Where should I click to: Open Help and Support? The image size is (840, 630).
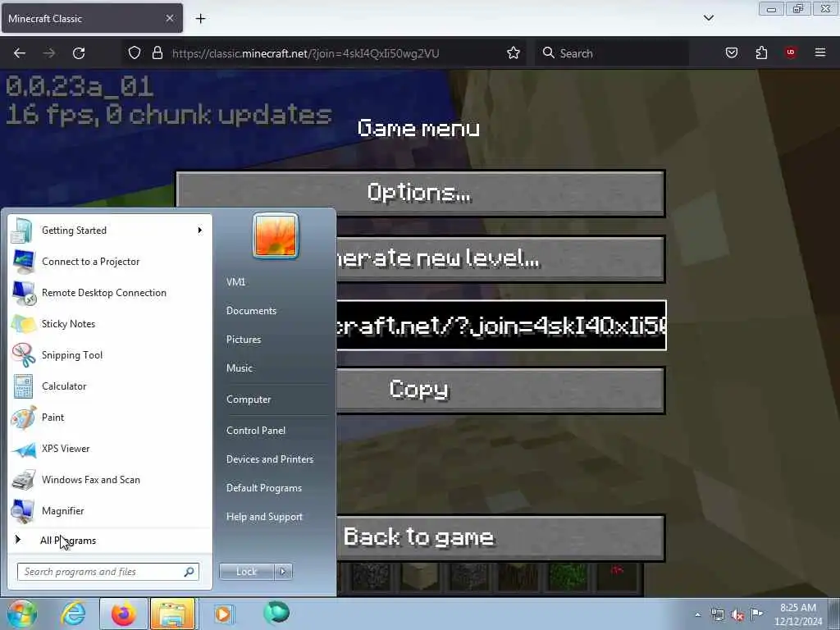[x=264, y=517]
